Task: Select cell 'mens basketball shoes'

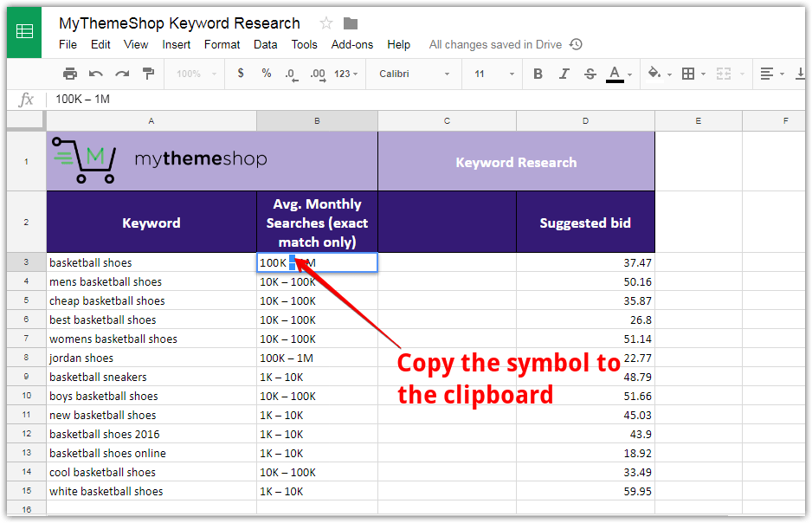Action: coord(151,281)
